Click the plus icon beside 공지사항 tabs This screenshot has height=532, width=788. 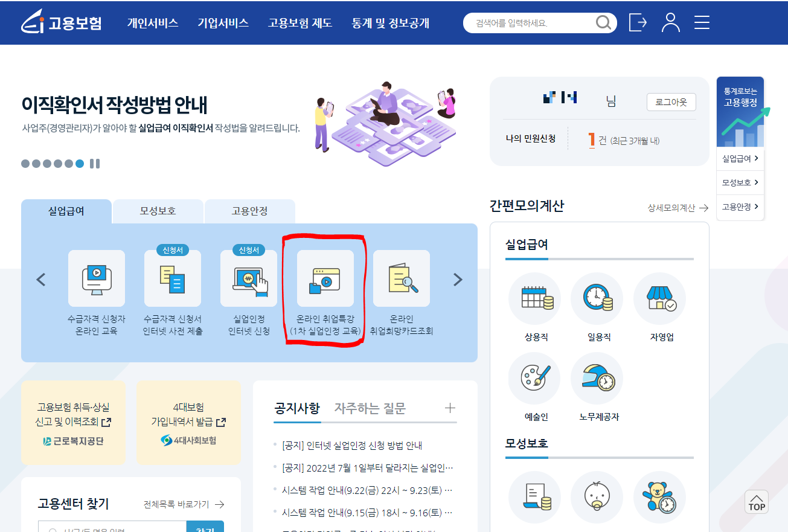(450, 408)
